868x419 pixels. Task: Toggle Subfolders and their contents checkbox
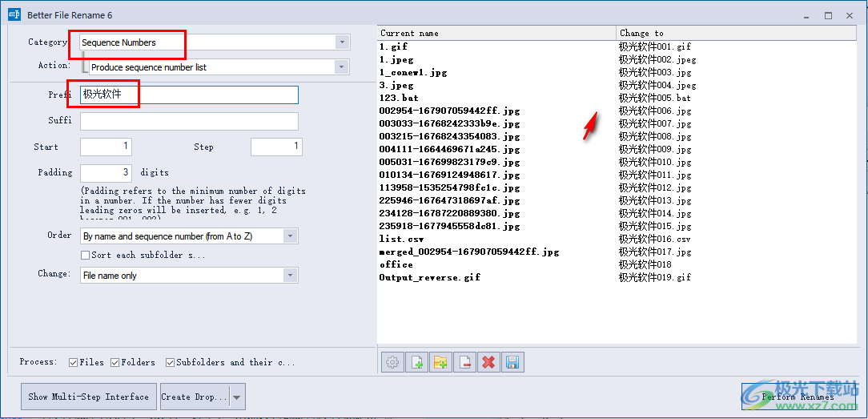[x=171, y=363]
